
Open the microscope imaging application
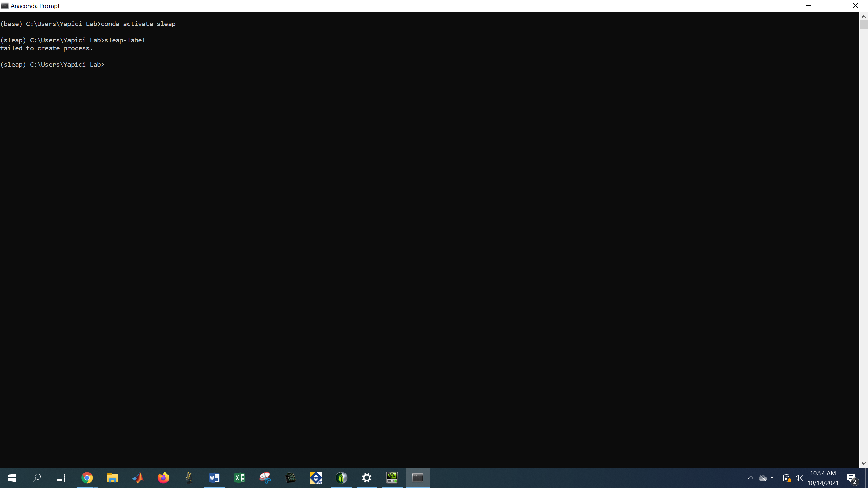coord(189,477)
